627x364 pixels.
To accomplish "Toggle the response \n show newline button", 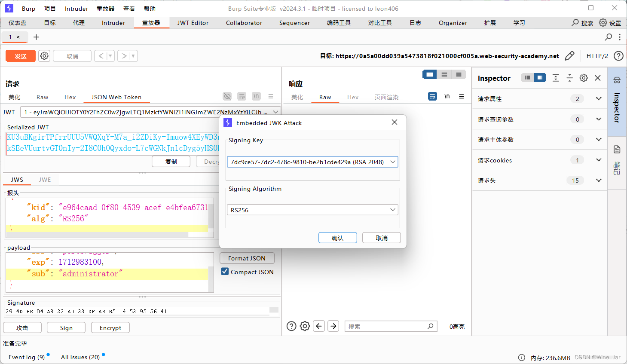I will [x=447, y=96].
